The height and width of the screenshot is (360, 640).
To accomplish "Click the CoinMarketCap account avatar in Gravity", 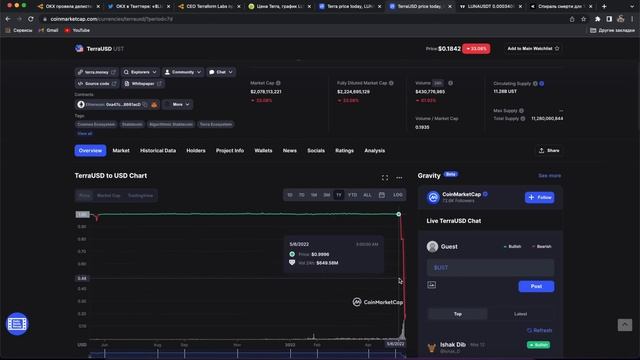I will click(x=433, y=198).
